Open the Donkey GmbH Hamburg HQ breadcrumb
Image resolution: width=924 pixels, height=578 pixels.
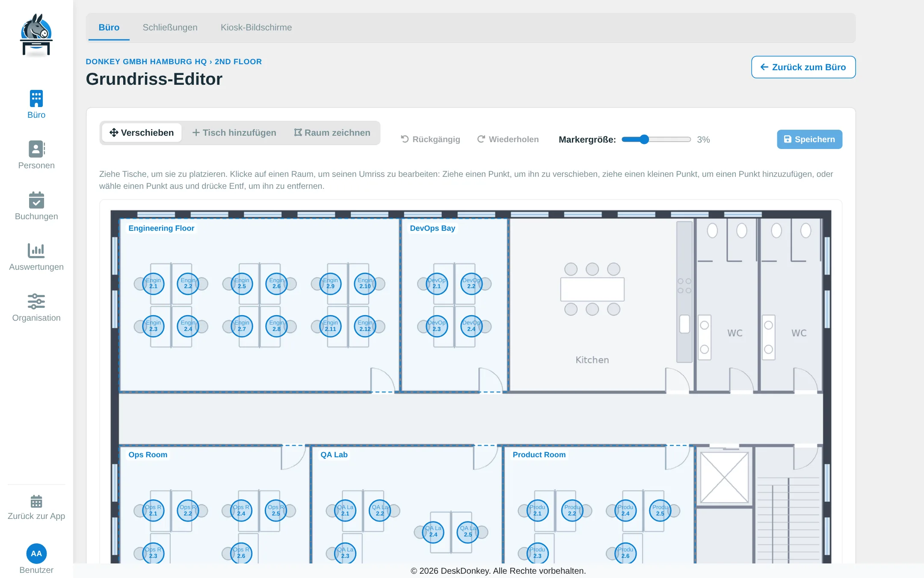coord(146,62)
